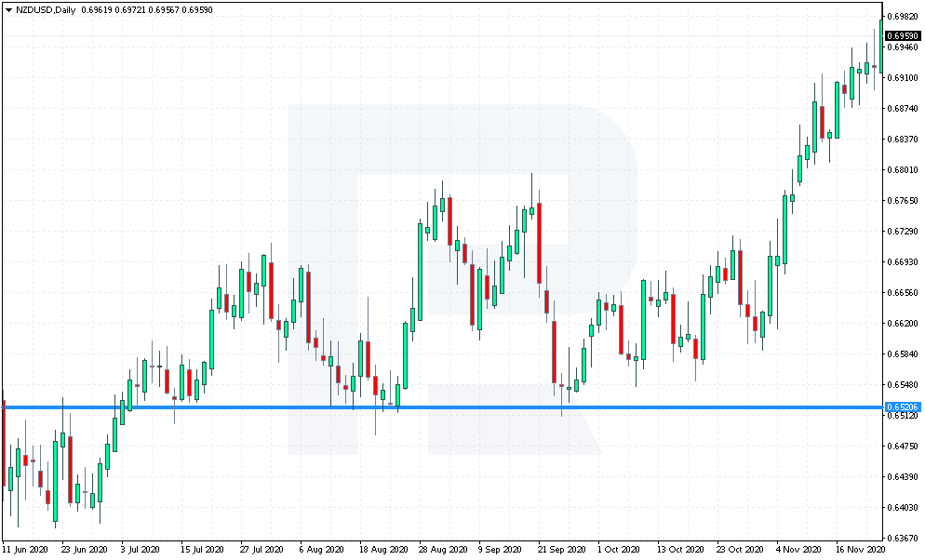The width and height of the screenshot is (925, 560).
Task: Click the 0.69100 price axis label
Action: tap(904, 78)
